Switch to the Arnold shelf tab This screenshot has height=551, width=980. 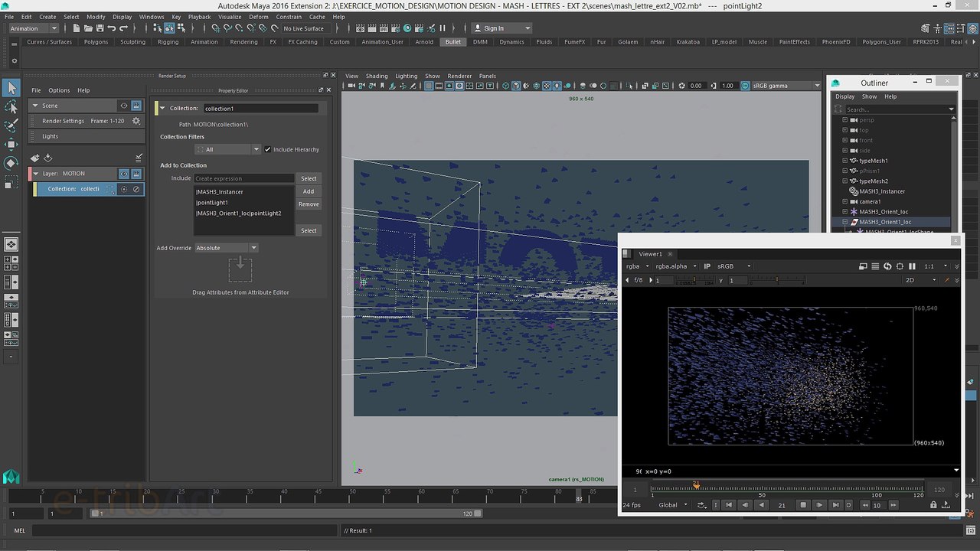coord(424,42)
